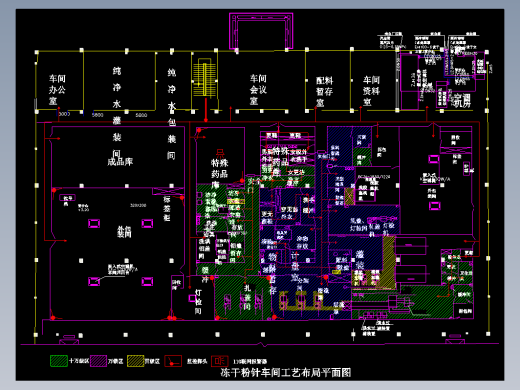Screen dimensions: 520x390
Task: Click the 灌装 room label
Action: tap(360, 260)
